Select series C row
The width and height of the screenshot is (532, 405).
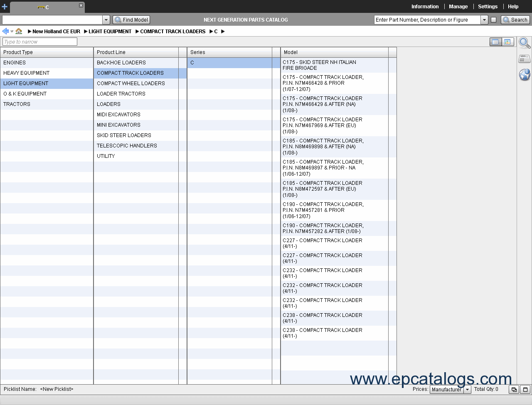tap(234, 63)
